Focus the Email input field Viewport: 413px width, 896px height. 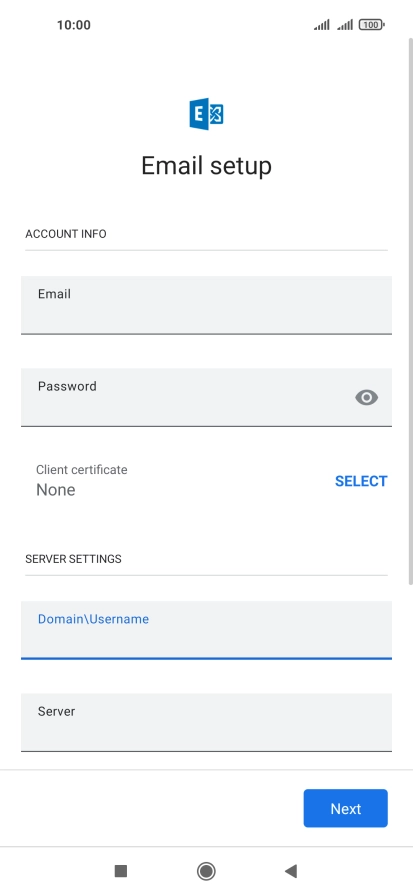(206, 305)
